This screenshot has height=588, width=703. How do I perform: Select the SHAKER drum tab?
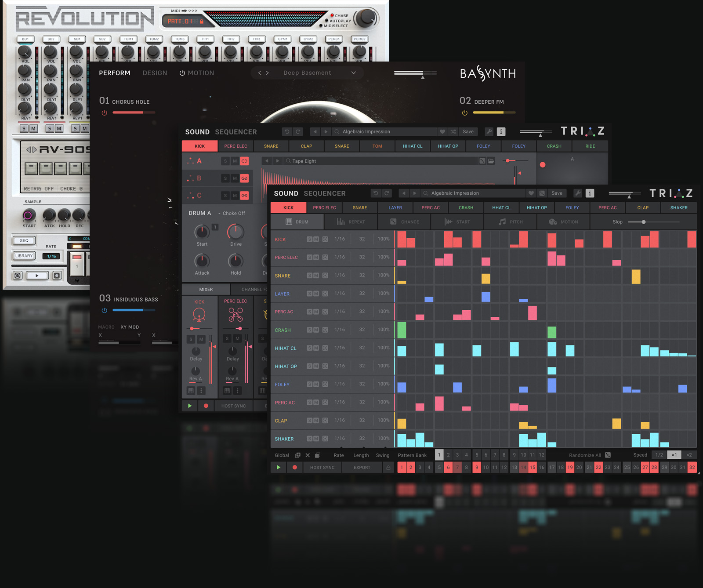[x=679, y=207]
